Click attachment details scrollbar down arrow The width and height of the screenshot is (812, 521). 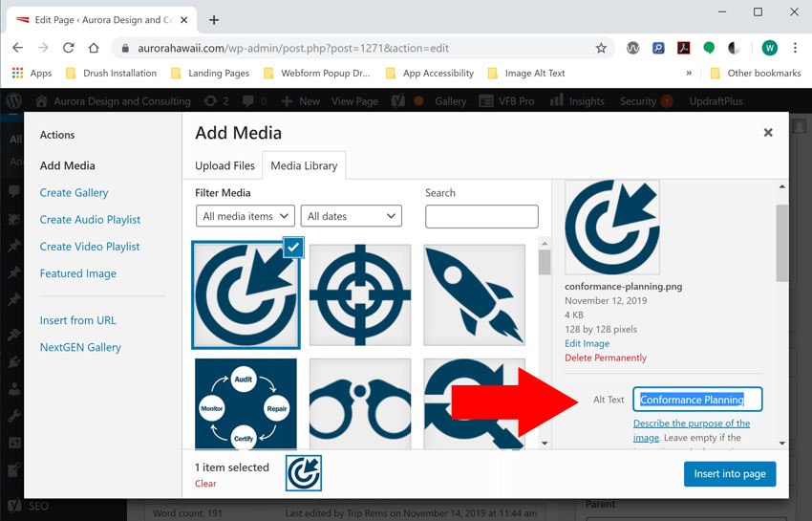(782, 444)
